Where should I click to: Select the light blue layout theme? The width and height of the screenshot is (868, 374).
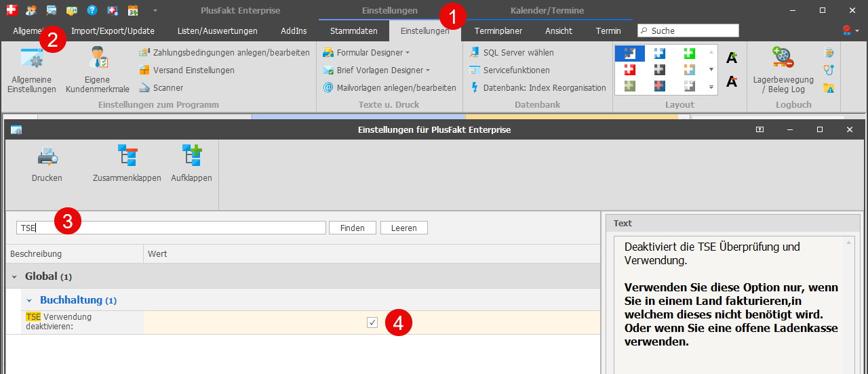pos(660,54)
